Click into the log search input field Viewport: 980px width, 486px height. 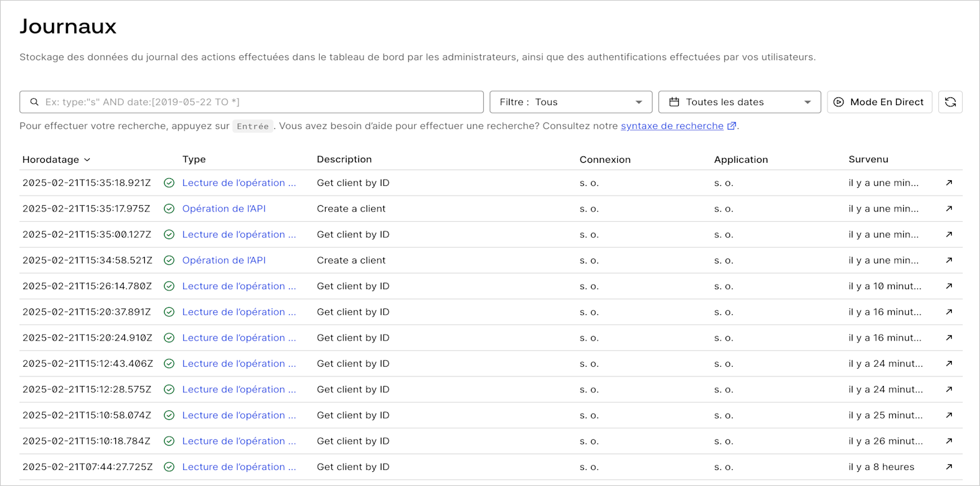252,102
